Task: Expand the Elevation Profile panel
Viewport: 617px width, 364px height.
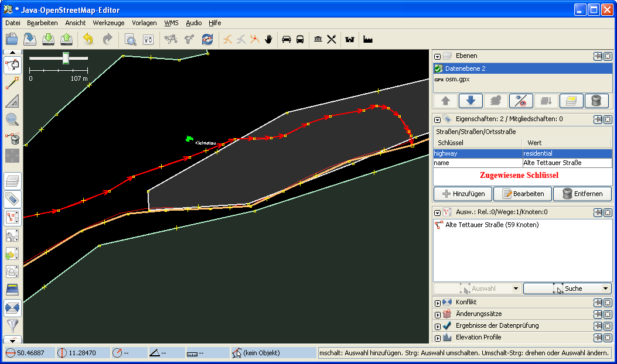Action: click(437, 338)
